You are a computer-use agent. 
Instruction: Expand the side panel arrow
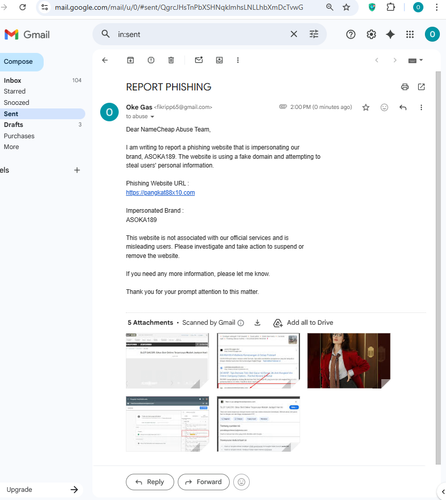(443, 491)
